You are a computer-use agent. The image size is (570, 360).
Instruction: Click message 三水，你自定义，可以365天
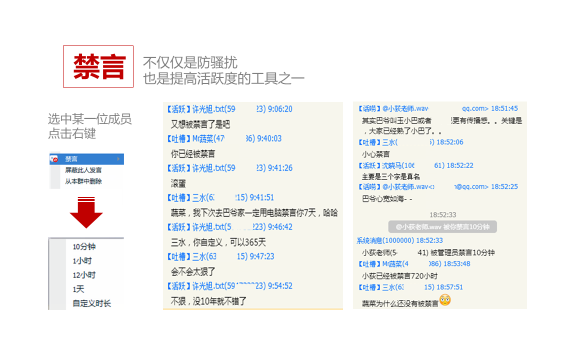pyautogui.click(x=218, y=242)
